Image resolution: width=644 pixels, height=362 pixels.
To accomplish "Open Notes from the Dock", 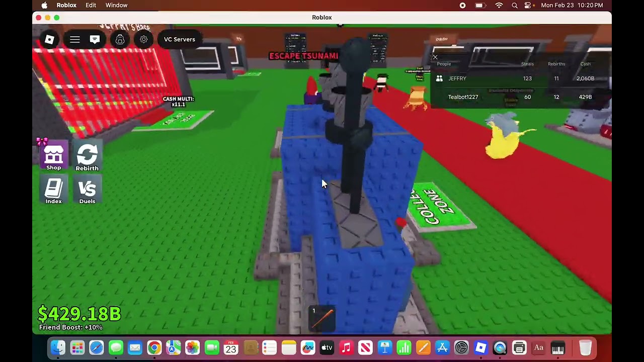I will click(289, 347).
